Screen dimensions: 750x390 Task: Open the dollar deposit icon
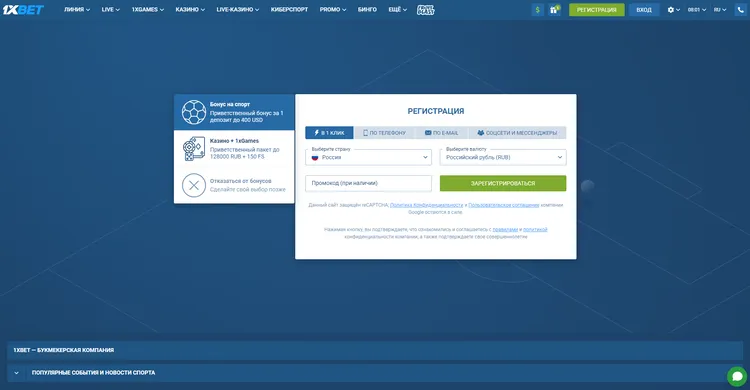click(x=538, y=10)
